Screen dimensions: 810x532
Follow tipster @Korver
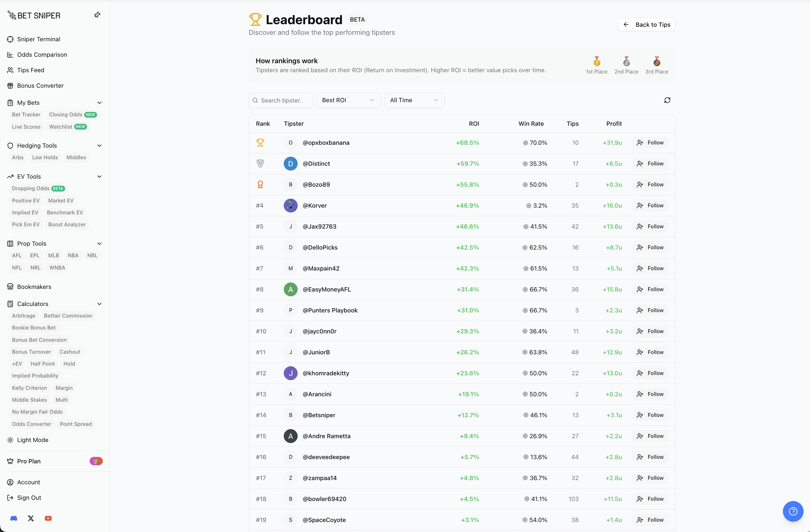coord(650,206)
